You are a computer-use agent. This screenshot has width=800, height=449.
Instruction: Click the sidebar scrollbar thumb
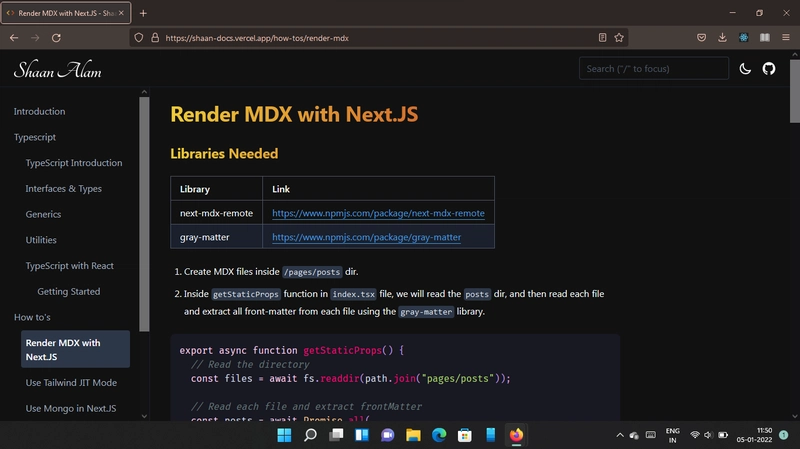pos(144,214)
